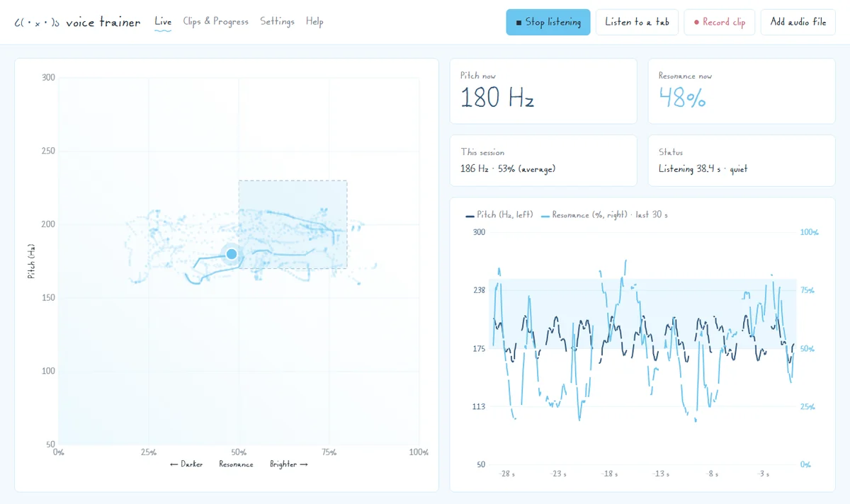This screenshot has width=850, height=504.
Task: Click the Resonance now label
Action: coord(685,76)
